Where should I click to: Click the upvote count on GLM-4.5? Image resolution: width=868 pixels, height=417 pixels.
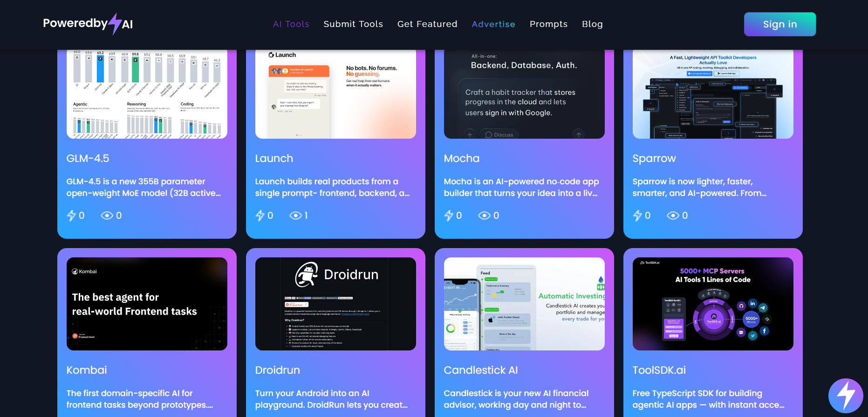tap(82, 215)
